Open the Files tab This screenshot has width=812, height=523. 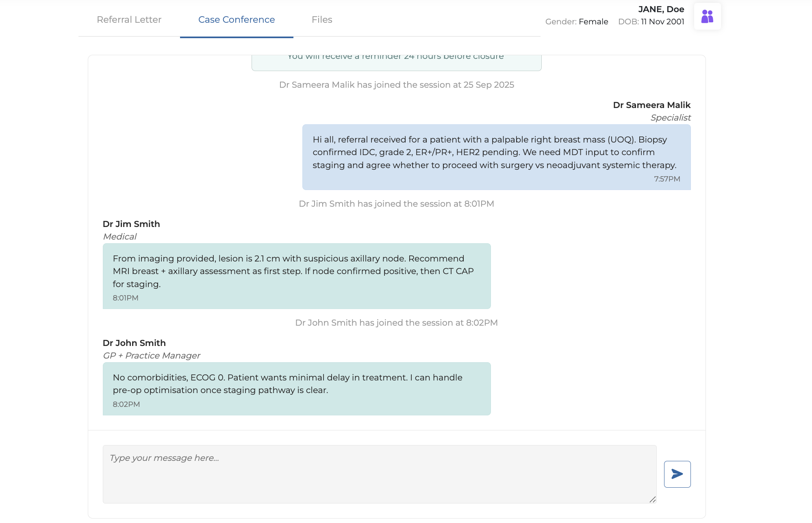pyautogui.click(x=322, y=19)
